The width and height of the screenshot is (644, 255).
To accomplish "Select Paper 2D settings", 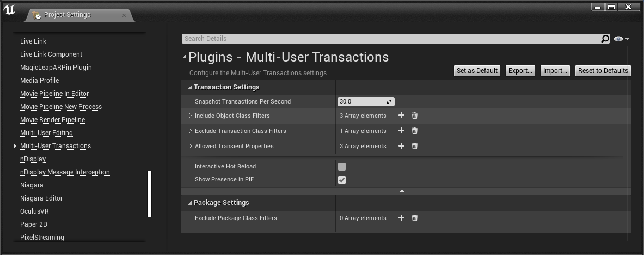I will [x=34, y=224].
